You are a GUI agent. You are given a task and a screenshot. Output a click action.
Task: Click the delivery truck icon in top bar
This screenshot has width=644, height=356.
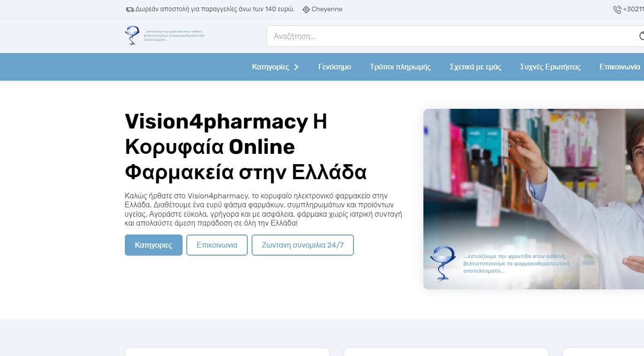point(130,9)
